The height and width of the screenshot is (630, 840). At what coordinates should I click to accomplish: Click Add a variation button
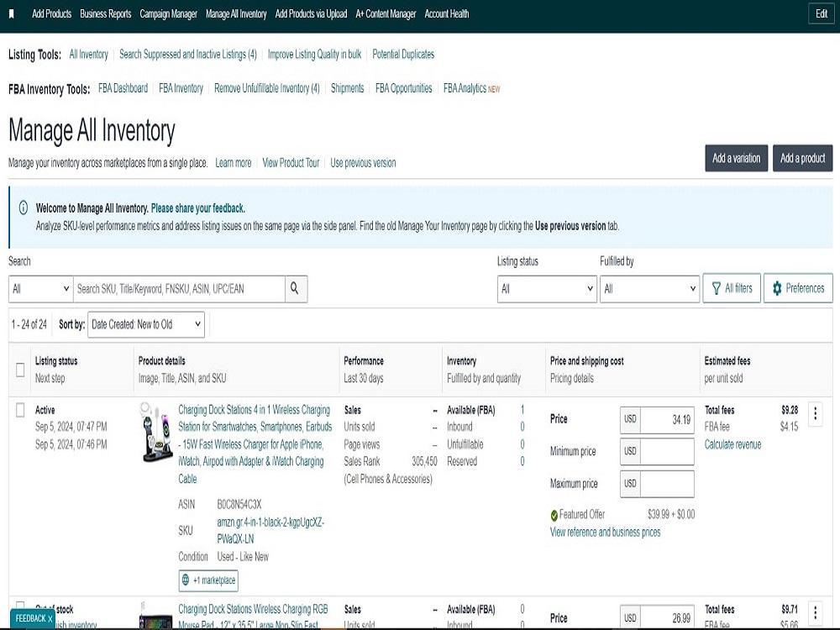tap(736, 158)
